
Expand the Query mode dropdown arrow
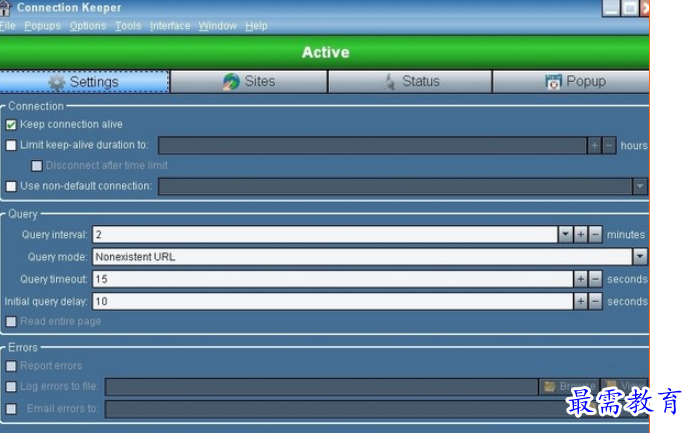(x=640, y=257)
